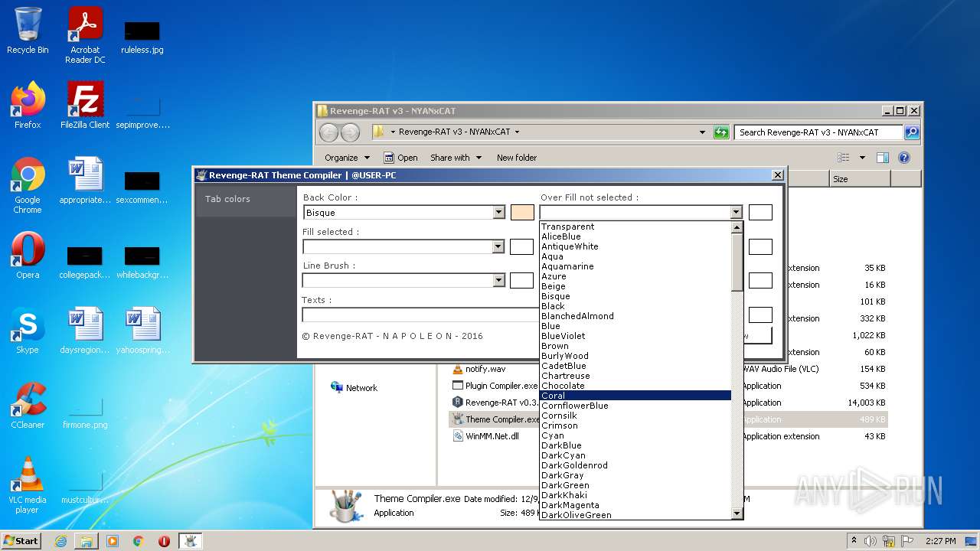Select the firmone.png desktop file
The height and width of the screenshot is (551, 980).
tap(85, 413)
